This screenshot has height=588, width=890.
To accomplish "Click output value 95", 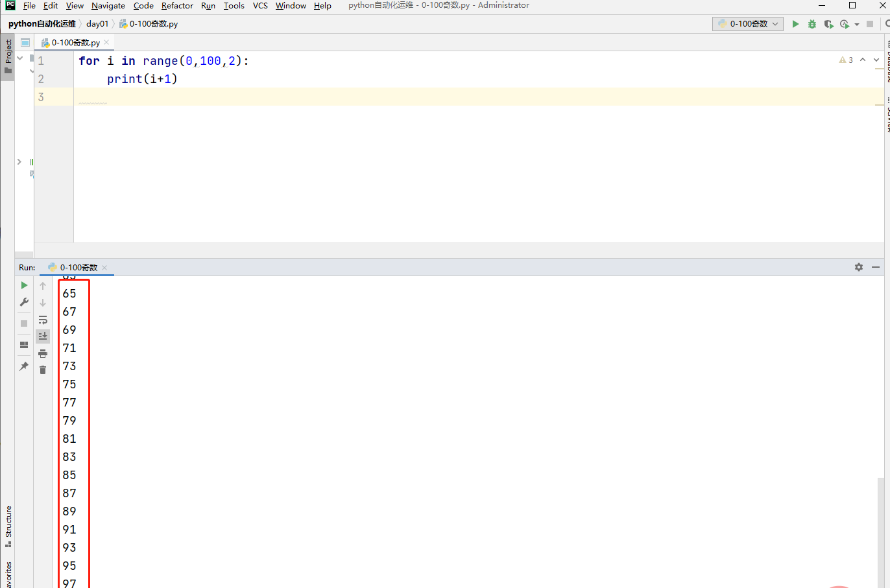I will click(x=69, y=566).
